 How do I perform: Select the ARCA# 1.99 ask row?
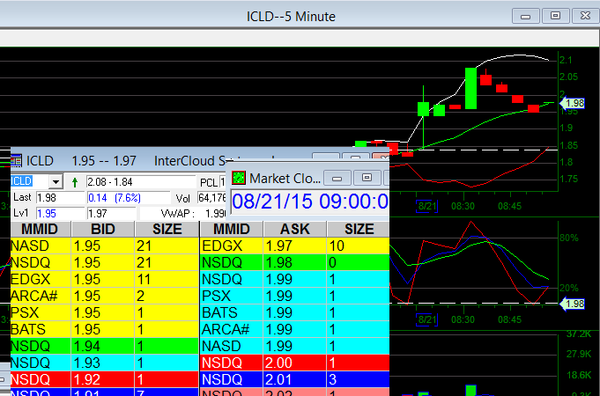click(x=295, y=329)
